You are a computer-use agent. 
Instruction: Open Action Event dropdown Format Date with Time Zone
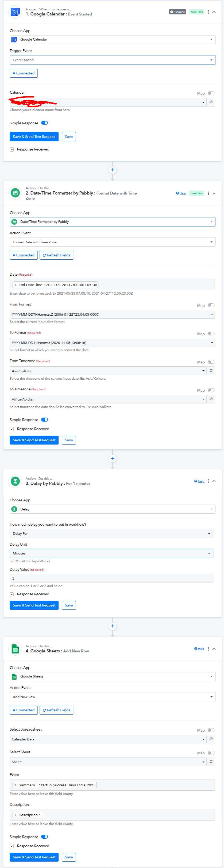(x=113, y=242)
